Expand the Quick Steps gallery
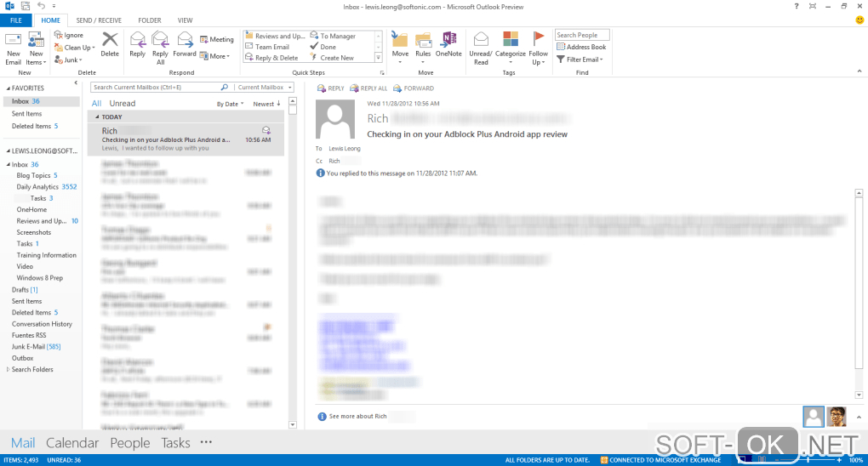The image size is (868, 466). pos(379,58)
